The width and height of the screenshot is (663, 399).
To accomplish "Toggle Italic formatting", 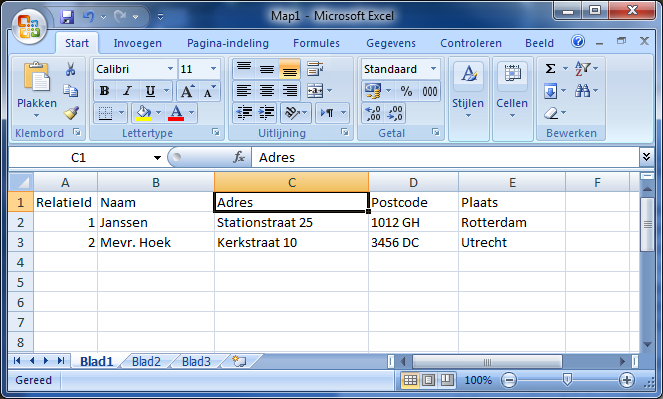I will 127,91.
